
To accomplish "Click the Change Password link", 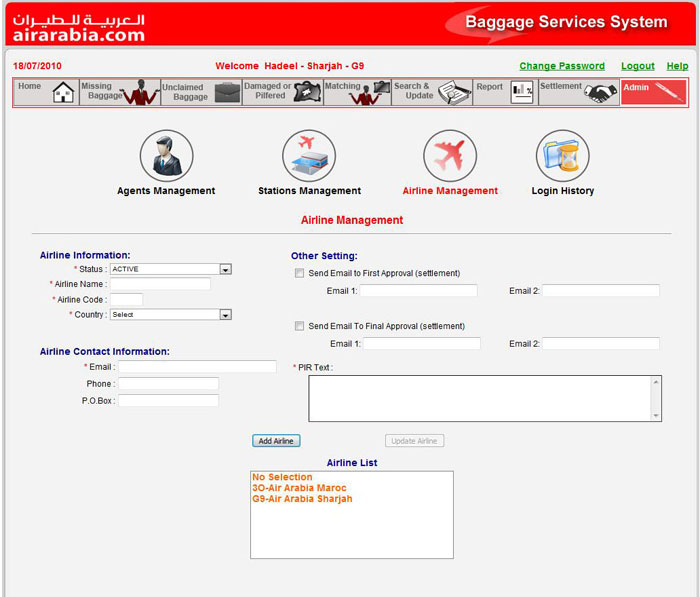I will tap(562, 66).
